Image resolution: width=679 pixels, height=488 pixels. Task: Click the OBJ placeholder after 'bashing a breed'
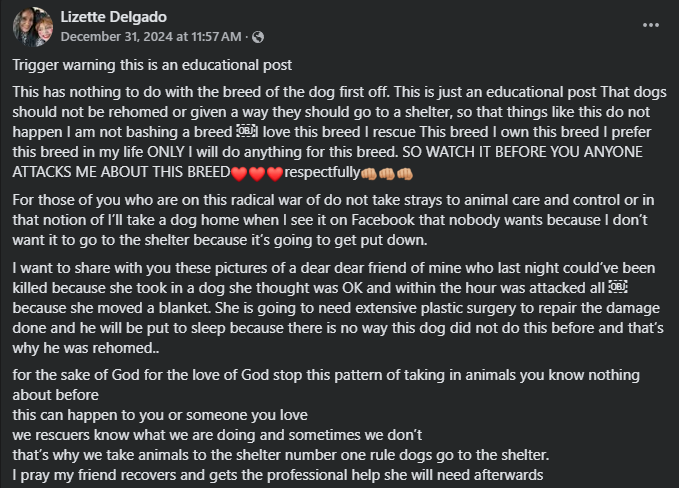pyautogui.click(x=246, y=131)
